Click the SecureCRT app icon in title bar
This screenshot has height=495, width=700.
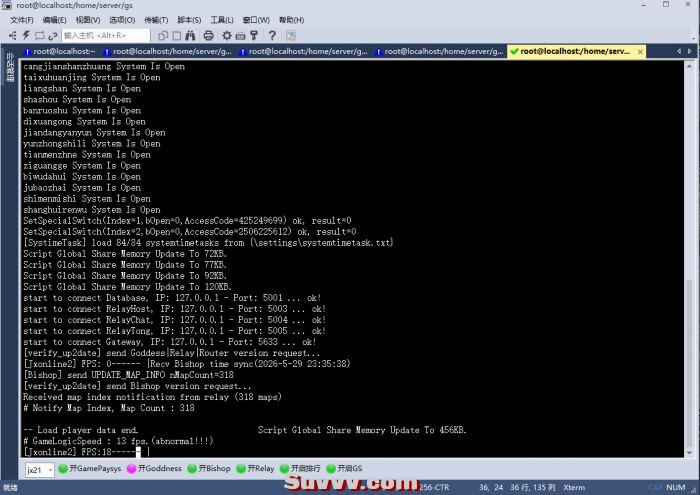(x=7, y=5)
